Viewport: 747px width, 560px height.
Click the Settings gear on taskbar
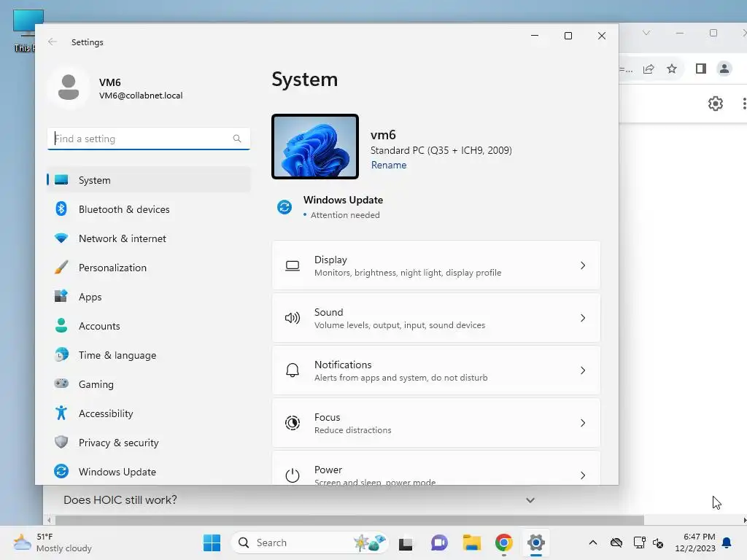tap(536, 542)
